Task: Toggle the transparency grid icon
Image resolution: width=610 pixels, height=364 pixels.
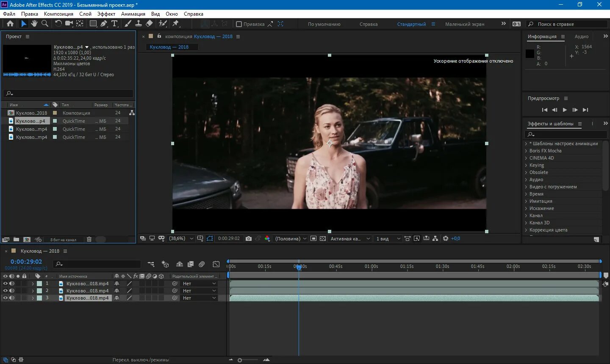Action: pyautogui.click(x=323, y=239)
